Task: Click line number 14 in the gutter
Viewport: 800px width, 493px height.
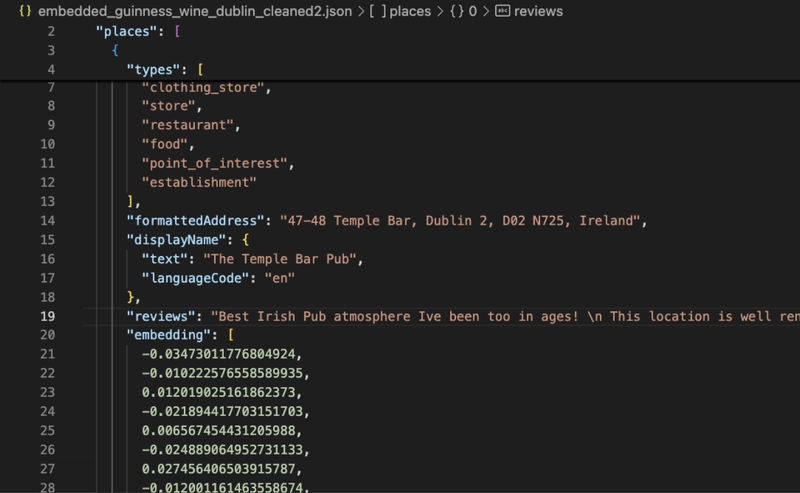Action: 47,220
